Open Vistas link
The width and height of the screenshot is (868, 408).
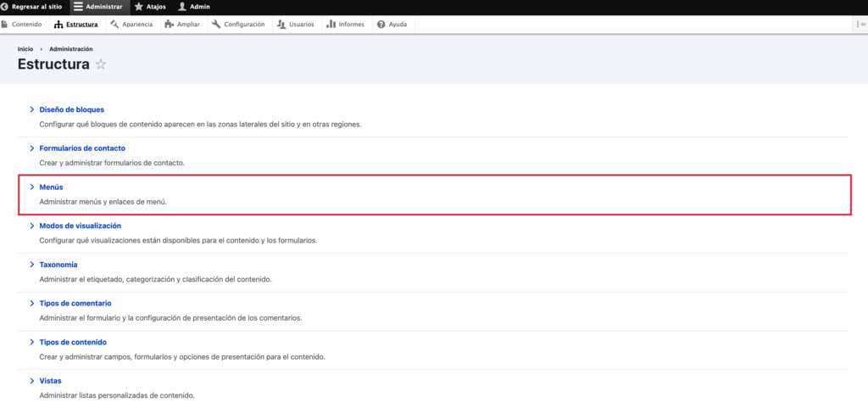pyautogui.click(x=50, y=381)
